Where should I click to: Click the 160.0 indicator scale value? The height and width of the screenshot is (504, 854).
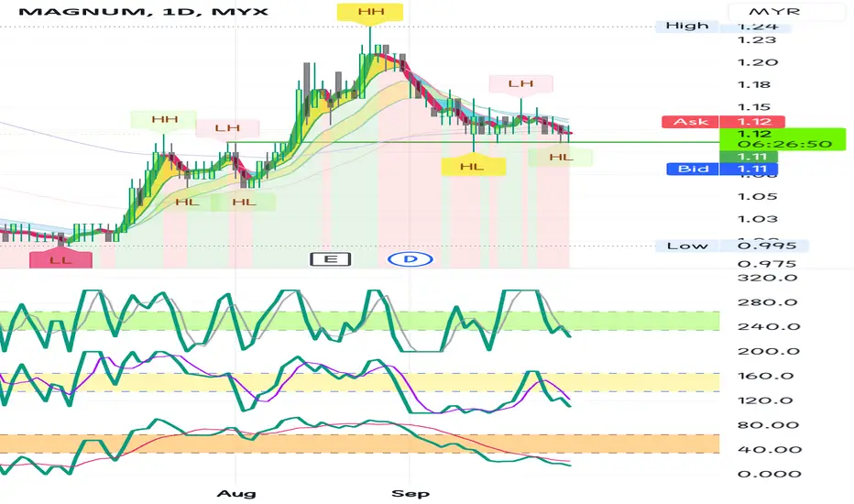(767, 376)
